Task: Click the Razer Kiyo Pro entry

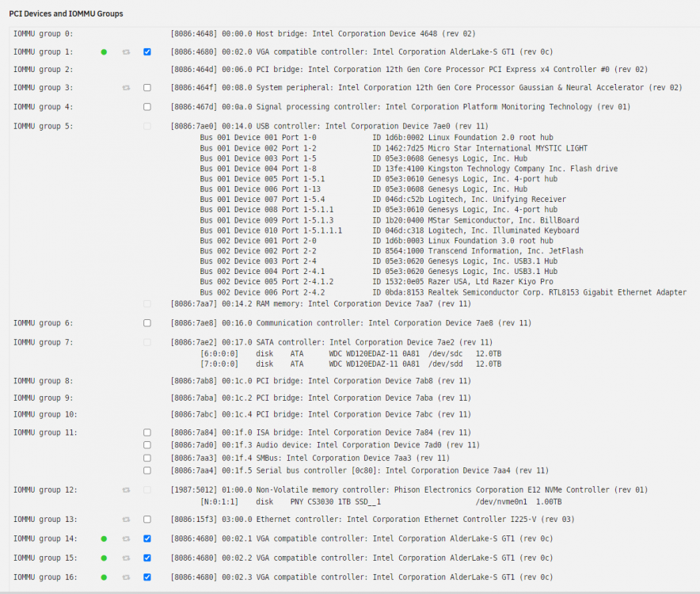Action: tap(377, 282)
